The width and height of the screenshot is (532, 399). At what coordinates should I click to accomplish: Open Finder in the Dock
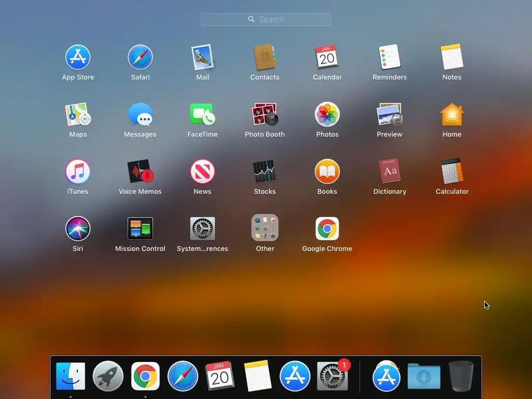click(x=71, y=376)
